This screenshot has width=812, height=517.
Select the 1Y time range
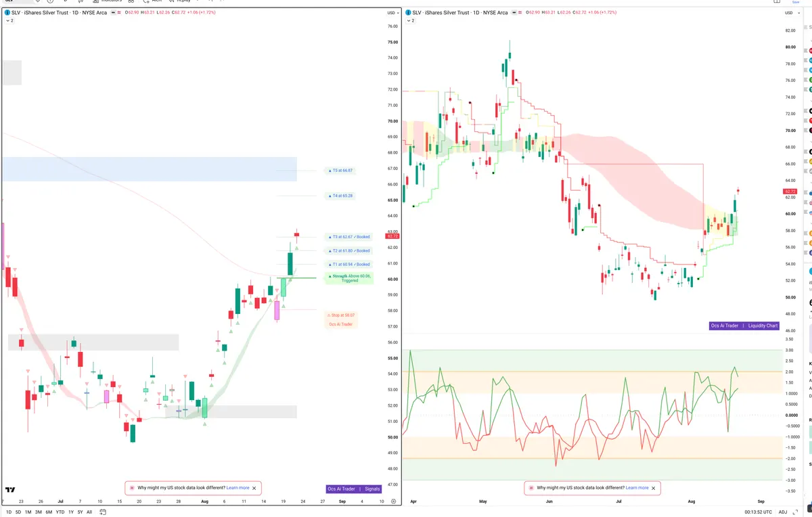coord(71,512)
